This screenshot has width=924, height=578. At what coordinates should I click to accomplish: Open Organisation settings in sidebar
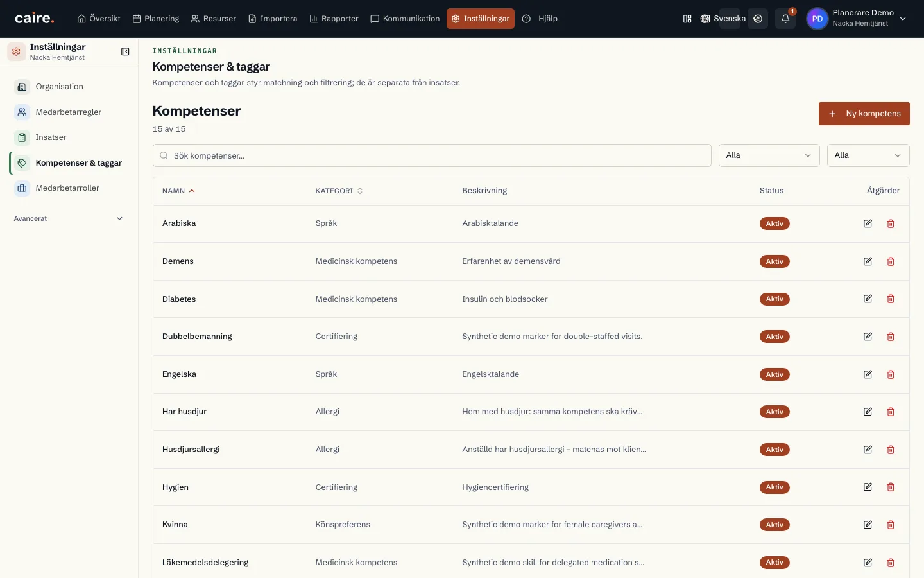point(69,87)
